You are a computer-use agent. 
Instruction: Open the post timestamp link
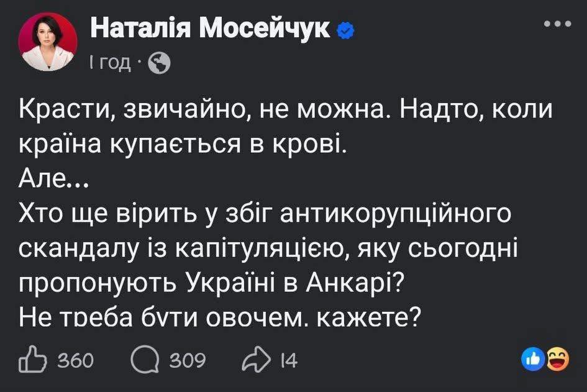tap(110, 62)
